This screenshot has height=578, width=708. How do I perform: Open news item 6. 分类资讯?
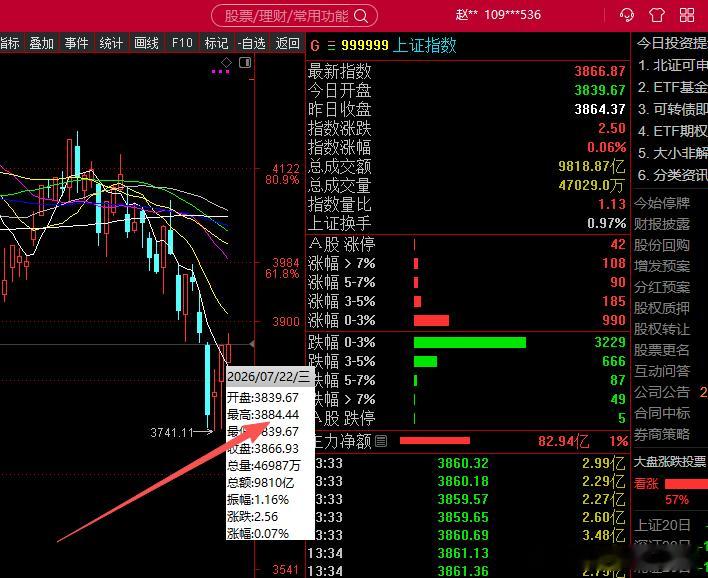pos(672,175)
